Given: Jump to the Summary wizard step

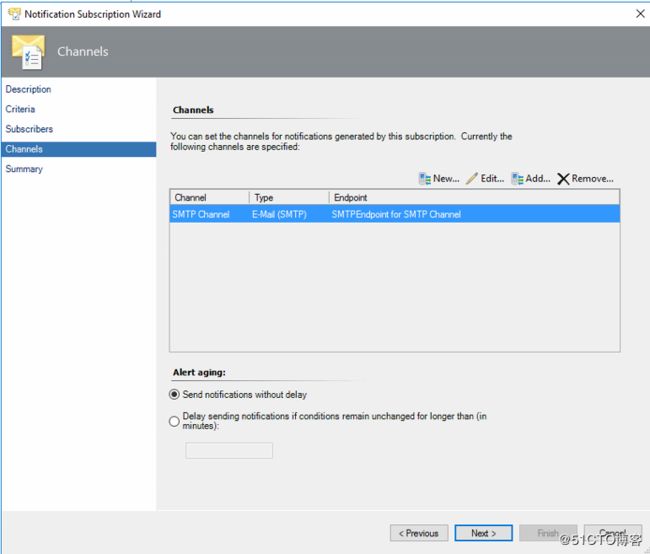Looking at the screenshot, I should click(24, 169).
